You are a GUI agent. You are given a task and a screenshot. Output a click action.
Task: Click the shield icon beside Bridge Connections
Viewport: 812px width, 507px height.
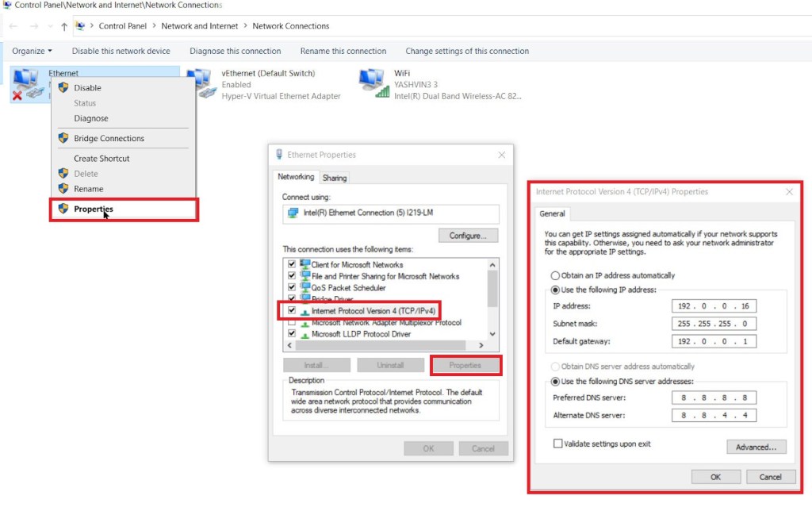[63, 138]
